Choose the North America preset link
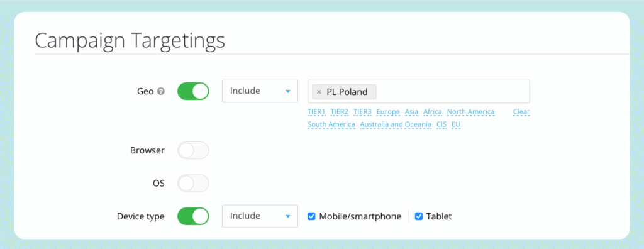644x249 pixels. (470, 112)
